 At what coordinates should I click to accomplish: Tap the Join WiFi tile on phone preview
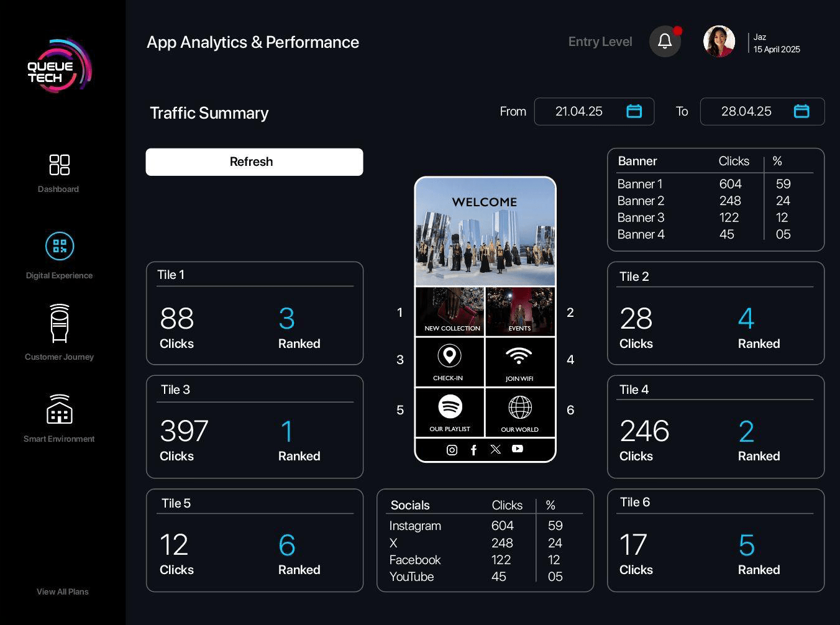pos(519,362)
